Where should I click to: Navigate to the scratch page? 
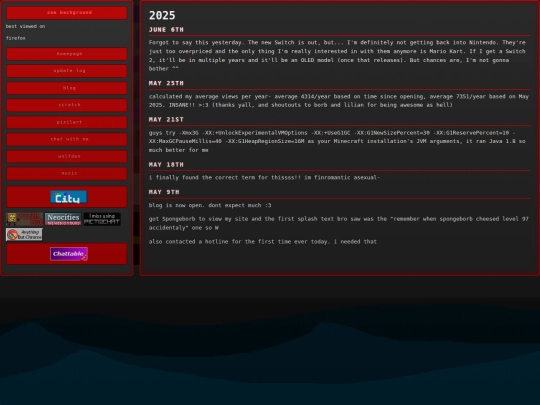67,105
